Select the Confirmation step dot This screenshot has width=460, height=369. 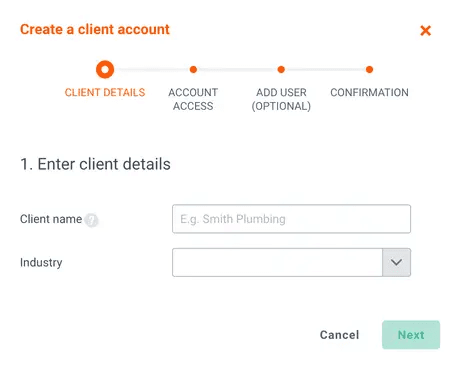(x=369, y=69)
